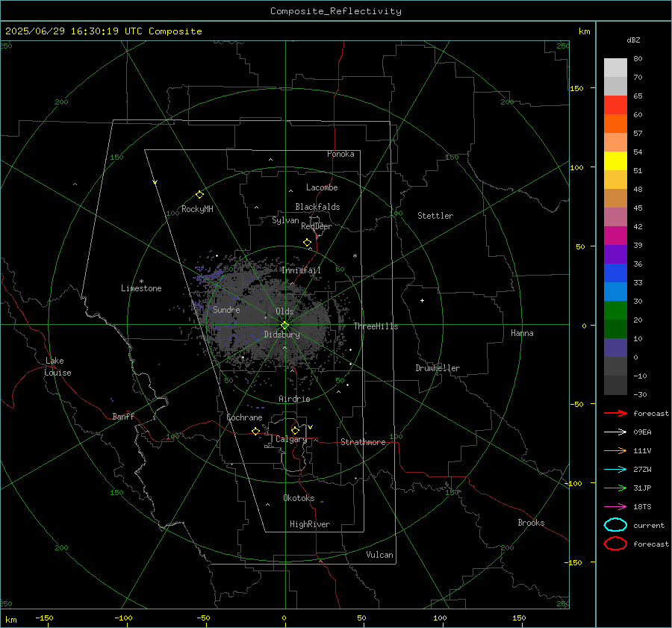Click the orange swatch between 60 and 57 dBZ
The height and width of the screenshot is (628, 672).
point(615,123)
